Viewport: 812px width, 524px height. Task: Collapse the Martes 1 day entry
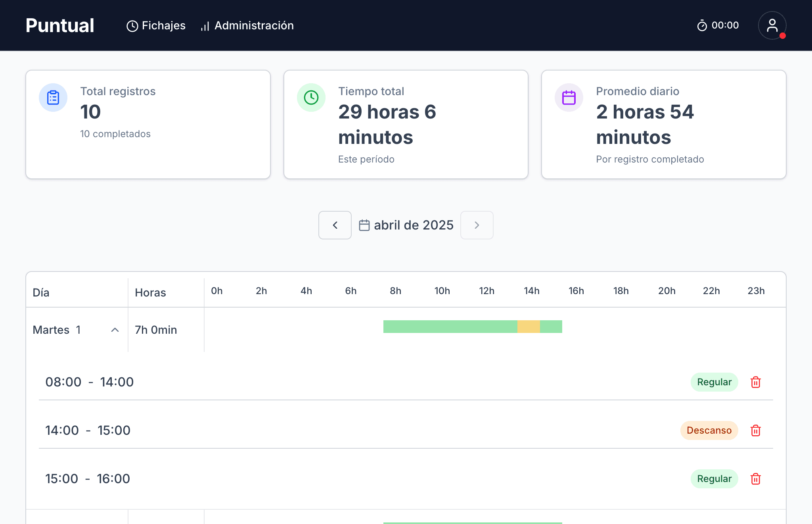click(x=115, y=329)
